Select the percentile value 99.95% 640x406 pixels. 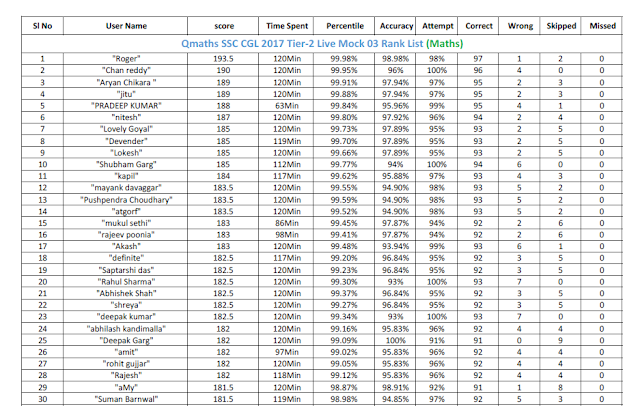344,70
